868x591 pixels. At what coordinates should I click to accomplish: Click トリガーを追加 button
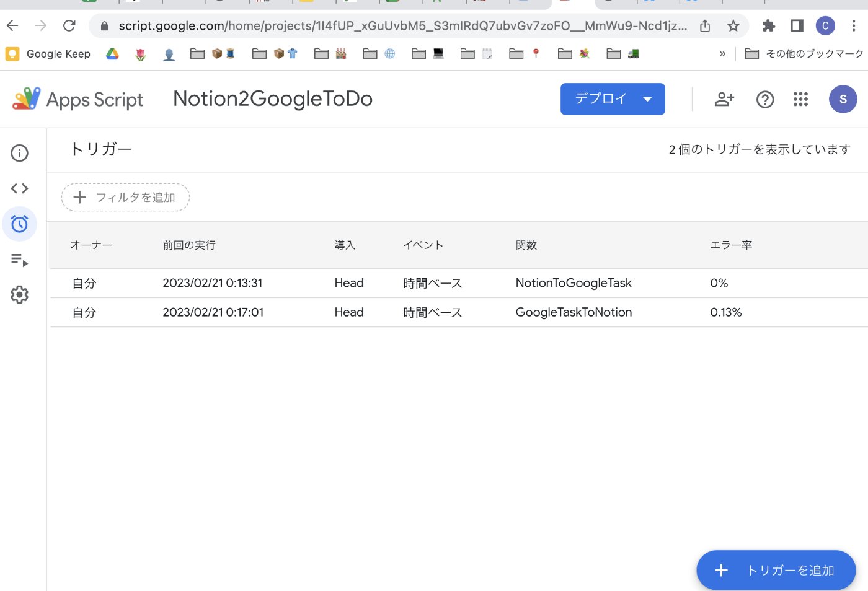tap(776, 570)
